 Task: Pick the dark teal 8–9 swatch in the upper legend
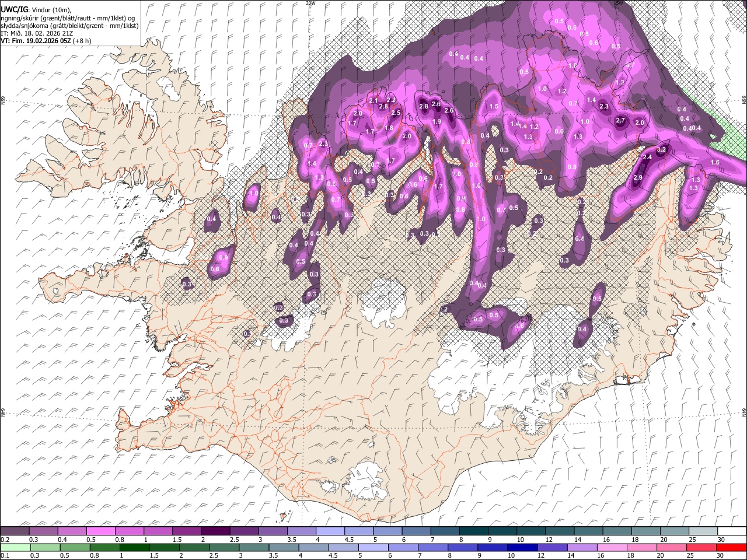point(473,531)
